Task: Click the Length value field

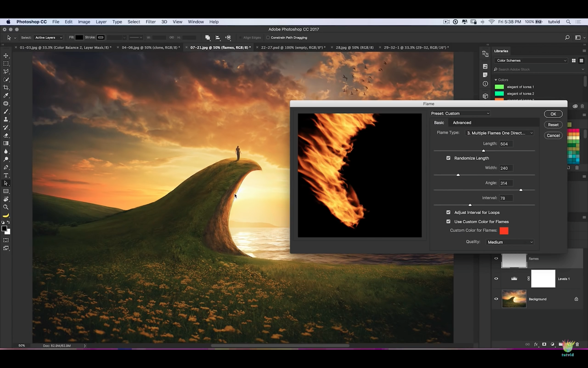Action: (x=506, y=144)
